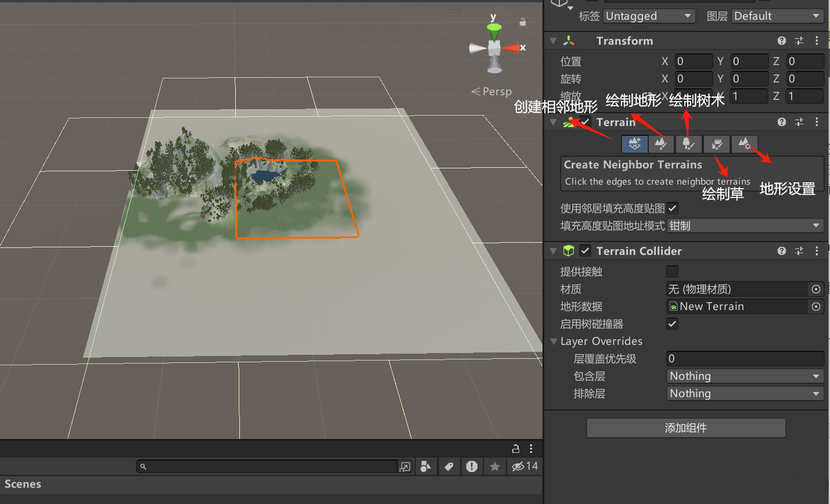The height and width of the screenshot is (504, 830).
Task: Select the Paint Details grass tool
Action: 717,143
